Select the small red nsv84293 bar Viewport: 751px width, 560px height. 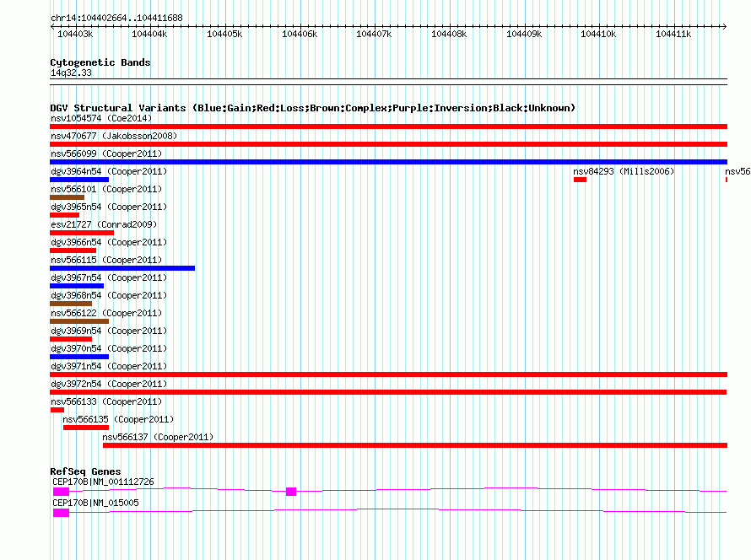(580, 180)
